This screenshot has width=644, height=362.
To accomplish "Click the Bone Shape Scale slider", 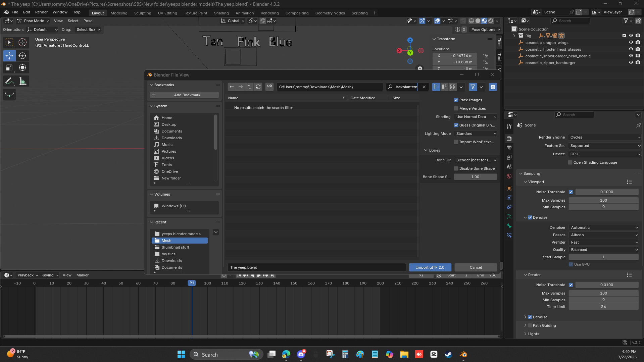I will point(476,177).
